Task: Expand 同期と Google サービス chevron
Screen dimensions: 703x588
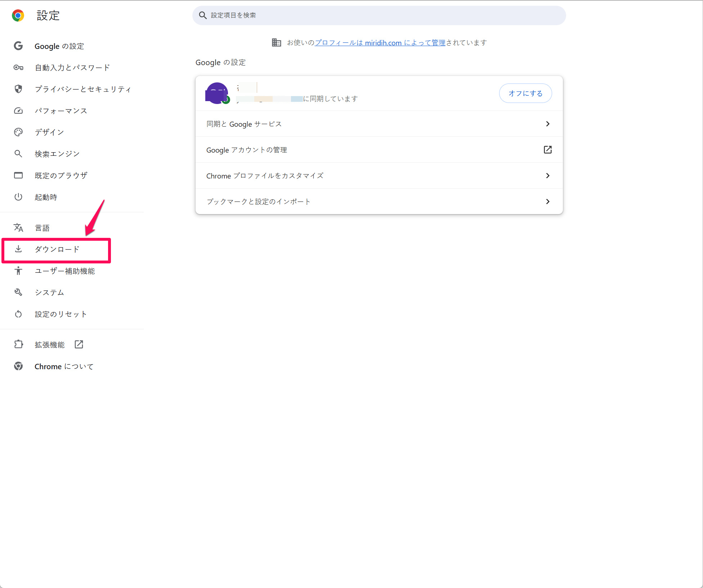Action: (x=547, y=124)
